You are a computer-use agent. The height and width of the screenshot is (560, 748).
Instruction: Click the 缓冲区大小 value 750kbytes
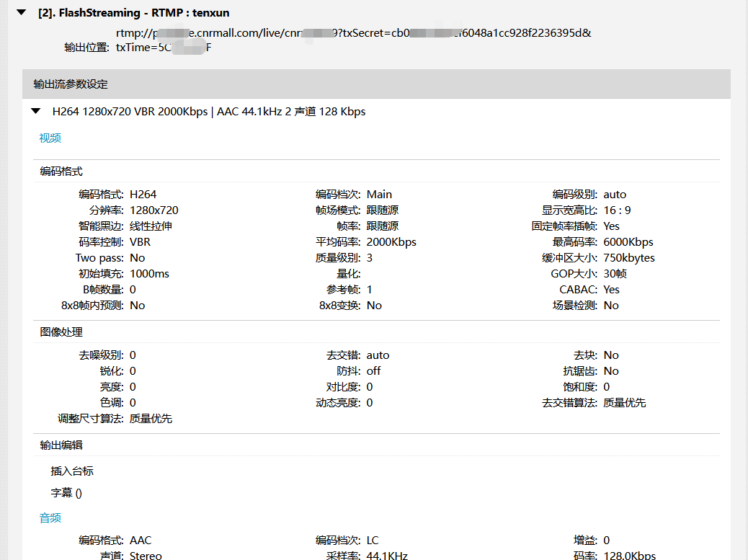(629, 258)
